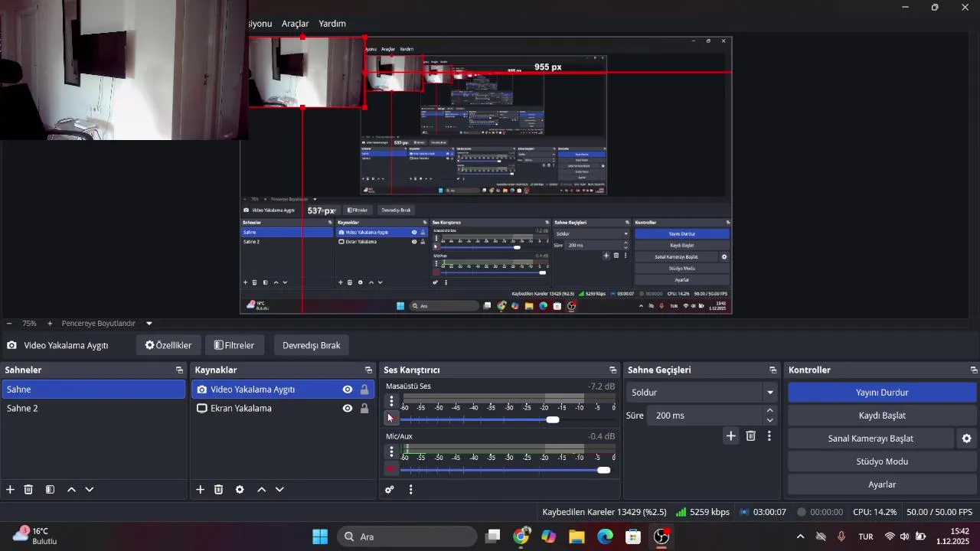Unlock the Ekran Yakalama source
Image resolution: width=980 pixels, height=551 pixels.
pos(364,409)
